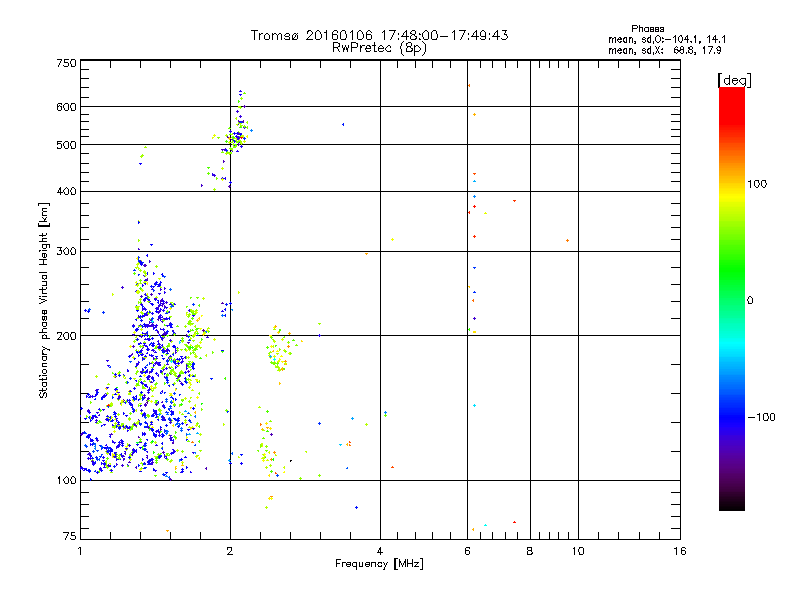Click the isolated blue point near 3.4 MHz, 550 km

tap(343, 124)
